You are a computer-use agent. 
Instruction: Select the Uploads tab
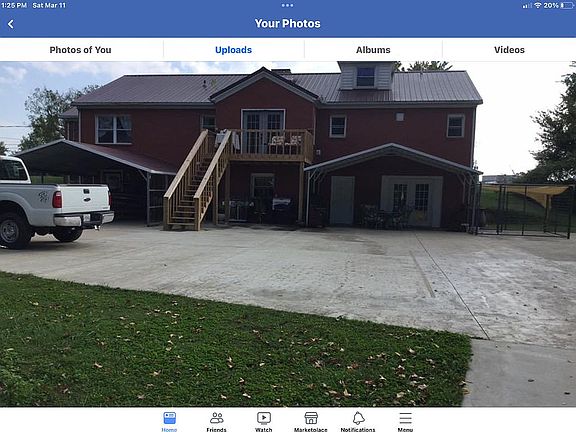(x=233, y=50)
